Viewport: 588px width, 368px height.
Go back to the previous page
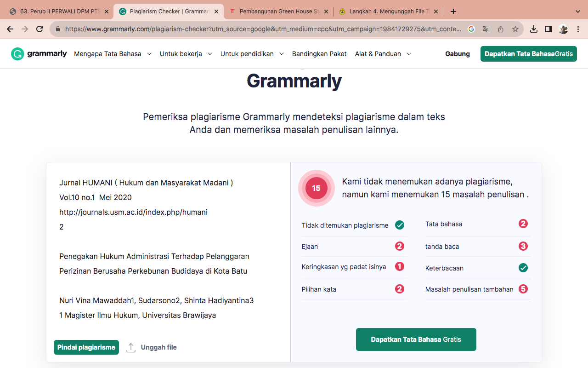click(10, 29)
